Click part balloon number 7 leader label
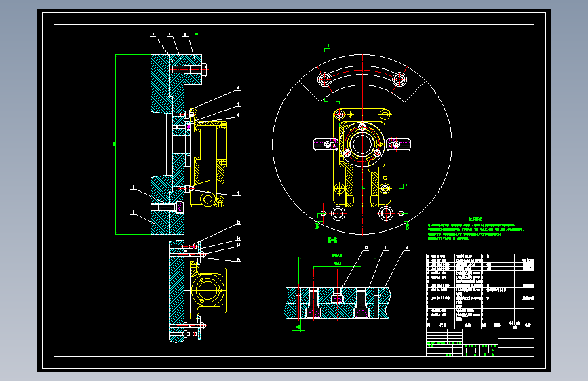The image size is (588, 381). point(239,104)
